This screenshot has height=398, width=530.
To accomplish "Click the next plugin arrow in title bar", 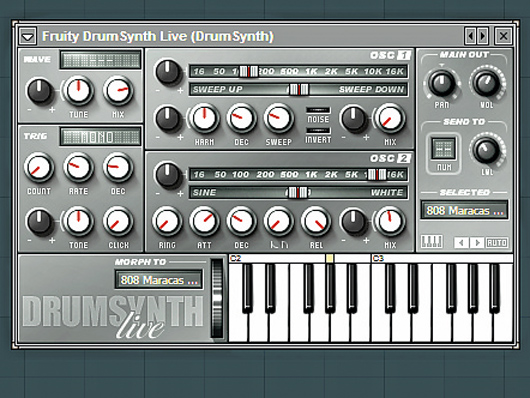I will [x=483, y=36].
